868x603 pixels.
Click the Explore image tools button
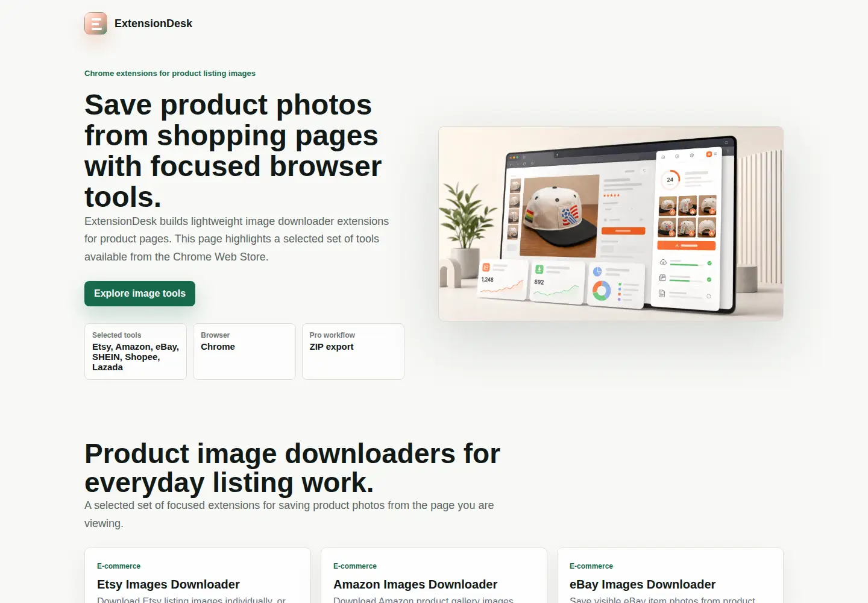(x=140, y=294)
